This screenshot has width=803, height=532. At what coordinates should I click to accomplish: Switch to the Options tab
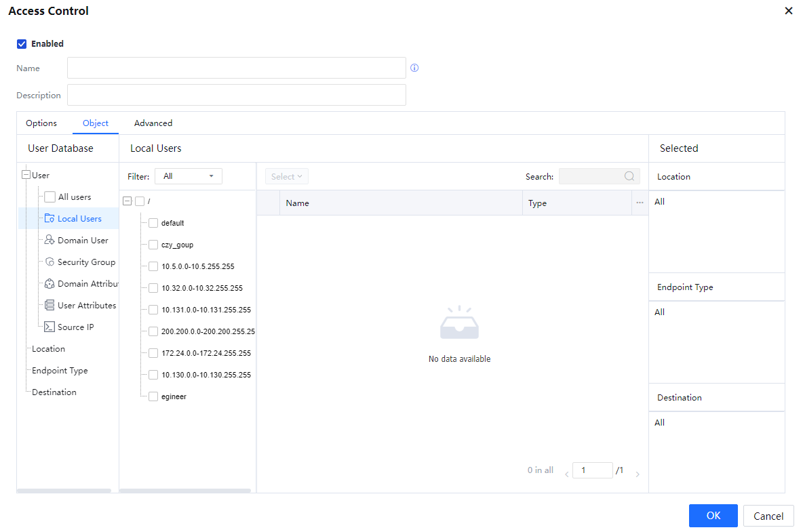coord(41,123)
